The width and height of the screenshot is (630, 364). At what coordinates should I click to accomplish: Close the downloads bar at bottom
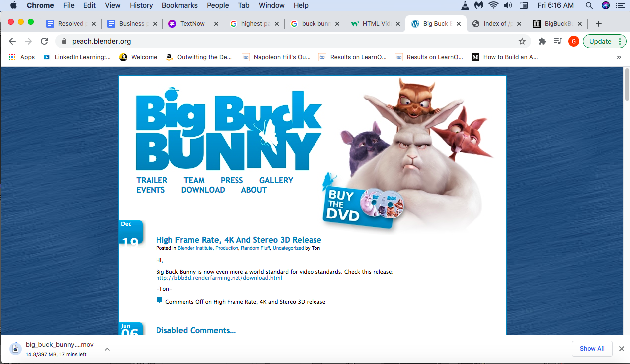click(621, 349)
